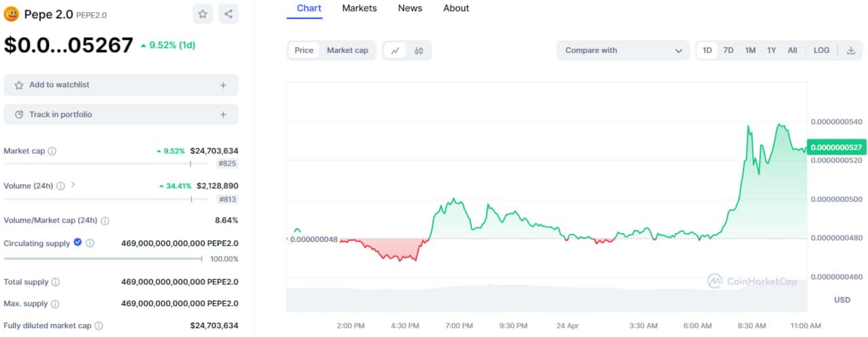Click the info icon beside Max. supply
The image size is (868, 337).
55,304
